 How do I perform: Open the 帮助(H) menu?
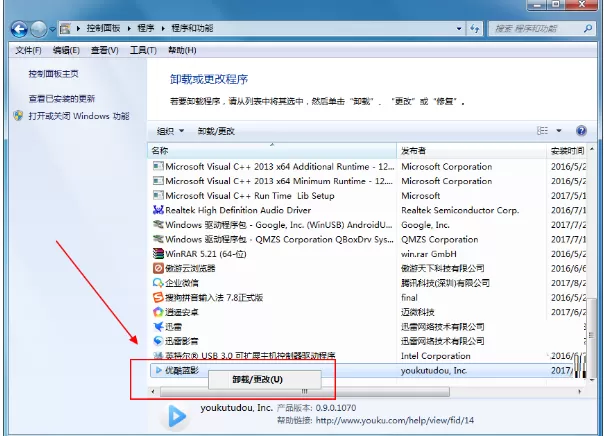click(182, 50)
